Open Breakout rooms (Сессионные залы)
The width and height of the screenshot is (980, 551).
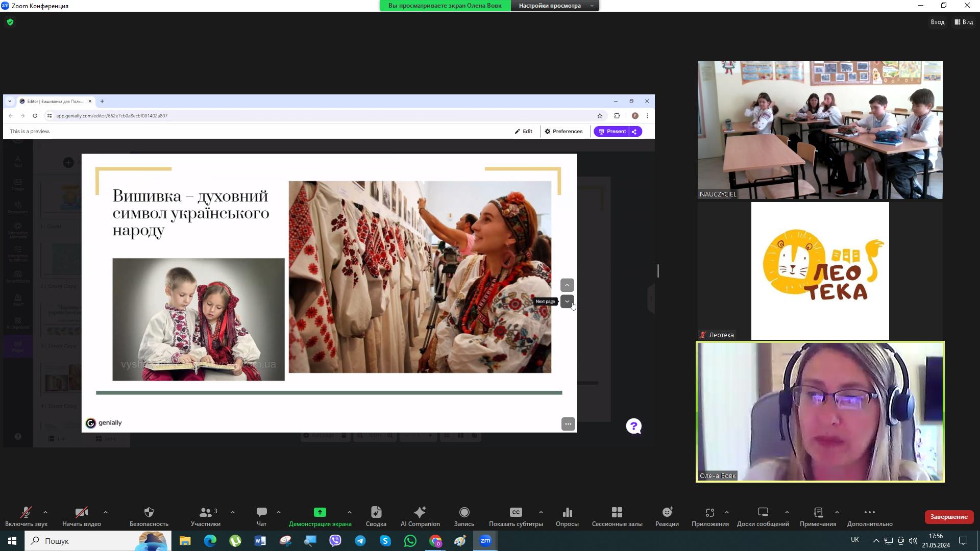click(617, 516)
